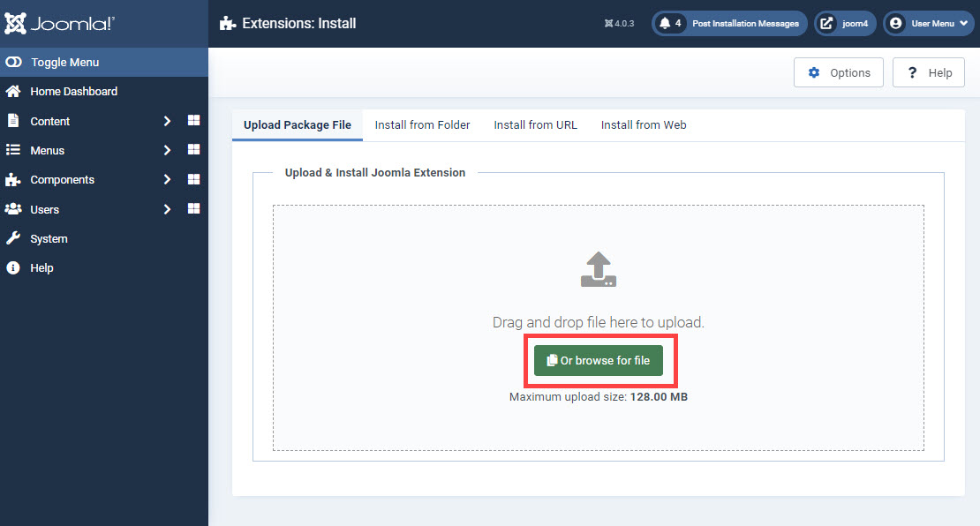Image resolution: width=980 pixels, height=526 pixels.
Task: Expand the Menus submenu chevron
Action: pos(167,150)
